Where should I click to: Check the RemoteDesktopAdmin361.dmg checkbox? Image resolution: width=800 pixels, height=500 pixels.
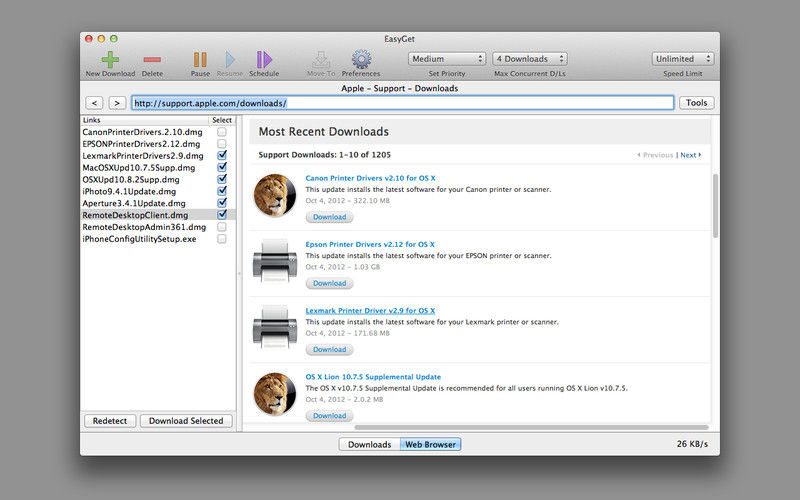click(x=222, y=227)
